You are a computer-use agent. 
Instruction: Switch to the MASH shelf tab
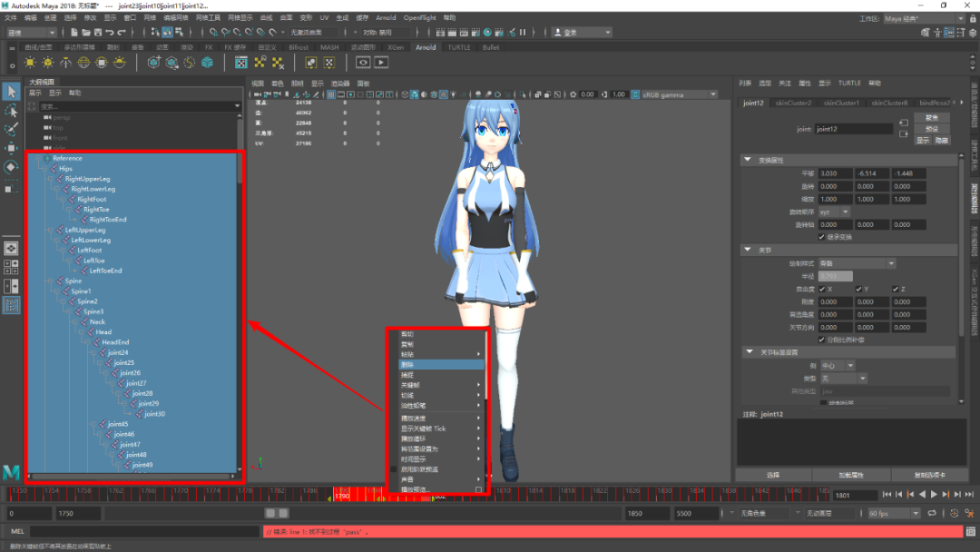pyautogui.click(x=329, y=47)
